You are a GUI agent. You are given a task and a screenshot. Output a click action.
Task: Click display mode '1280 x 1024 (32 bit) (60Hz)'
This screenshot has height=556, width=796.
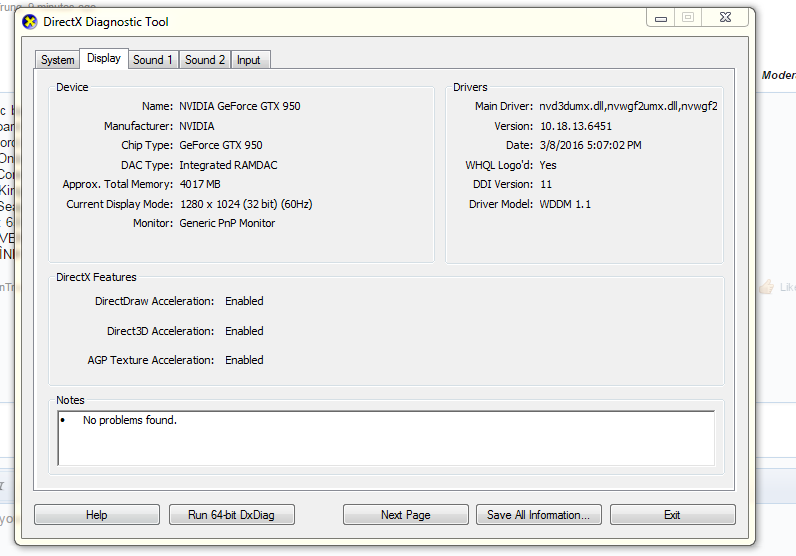point(246,204)
